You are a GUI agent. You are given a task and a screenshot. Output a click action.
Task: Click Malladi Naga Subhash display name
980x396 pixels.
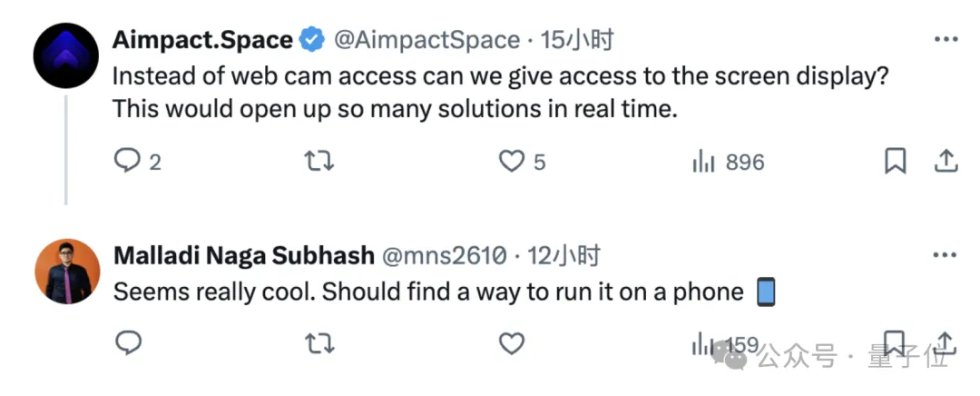click(x=243, y=256)
